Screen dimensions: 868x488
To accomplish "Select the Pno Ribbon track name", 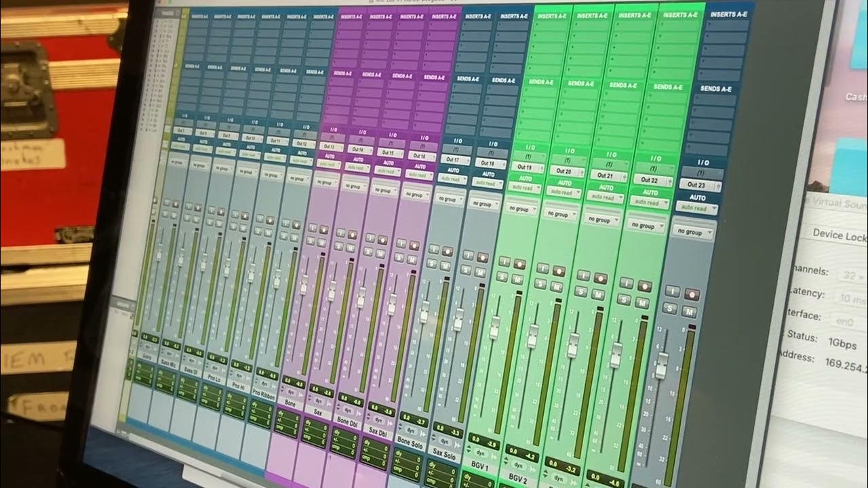I will [x=264, y=394].
